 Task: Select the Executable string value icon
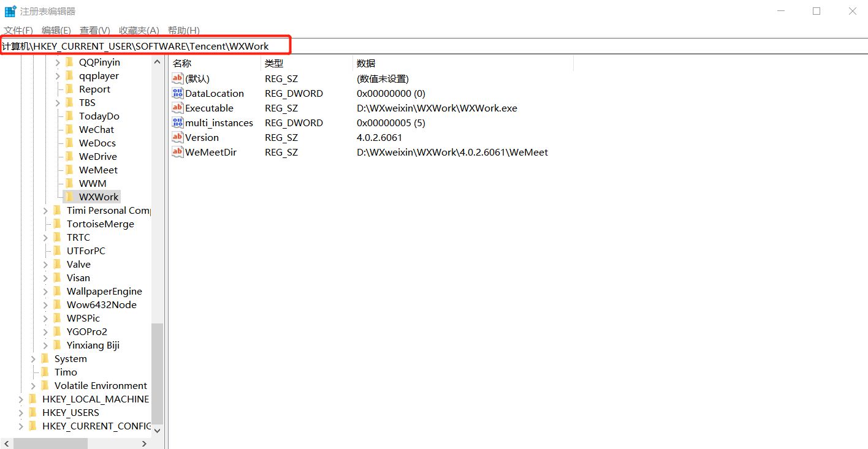coord(178,108)
